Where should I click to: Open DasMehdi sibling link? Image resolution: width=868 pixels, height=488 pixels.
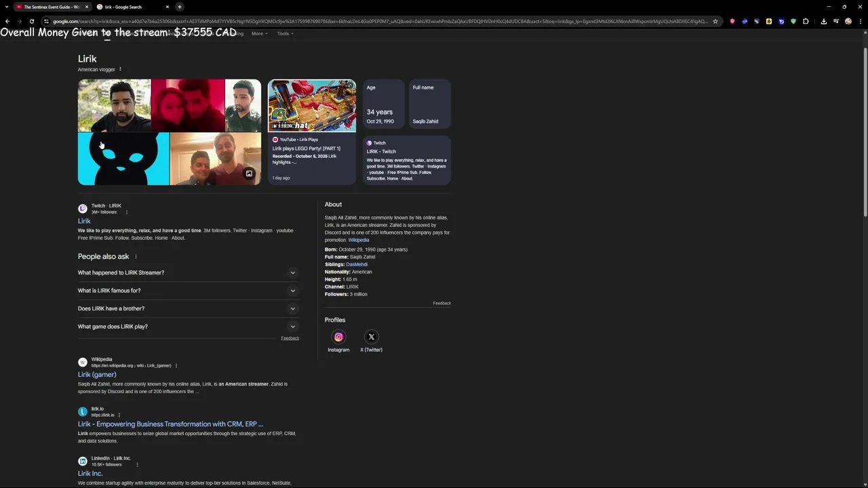(x=357, y=264)
